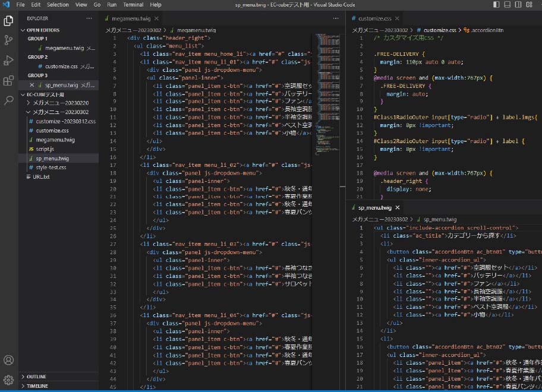Expand the メガメニュー20230220 folder
This screenshot has width=542, height=392.
pyautogui.click(x=59, y=103)
